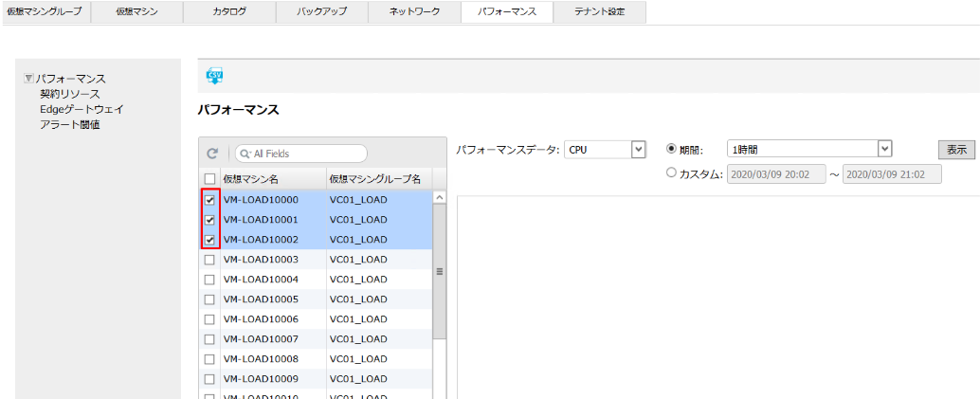Switch to ネットワーク tab
This screenshot has height=399, width=980.
pyautogui.click(x=414, y=12)
